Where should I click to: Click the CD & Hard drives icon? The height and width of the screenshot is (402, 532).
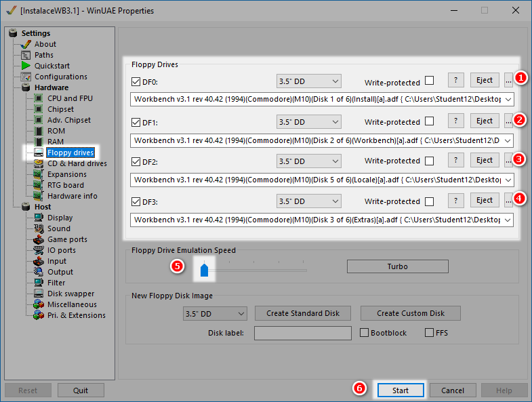(x=39, y=163)
